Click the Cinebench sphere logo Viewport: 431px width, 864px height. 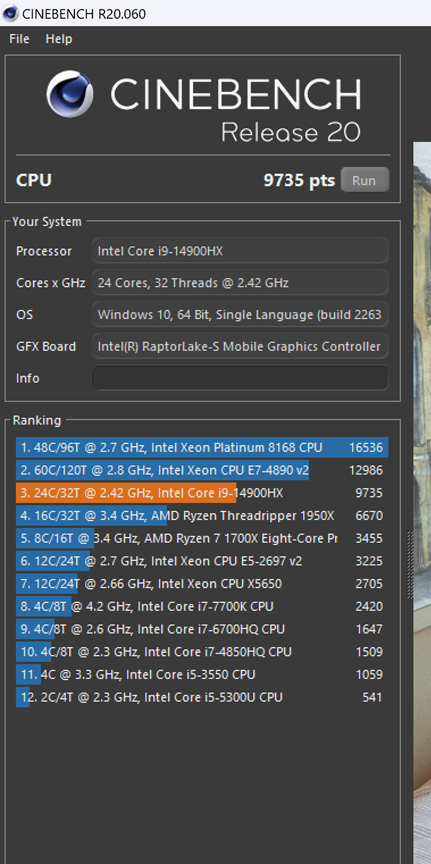click(x=69, y=94)
